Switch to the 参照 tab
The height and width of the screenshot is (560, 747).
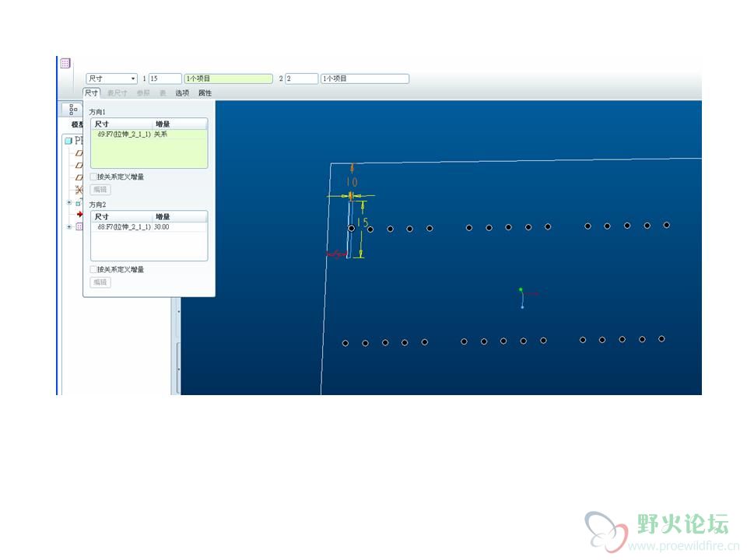coord(143,93)
